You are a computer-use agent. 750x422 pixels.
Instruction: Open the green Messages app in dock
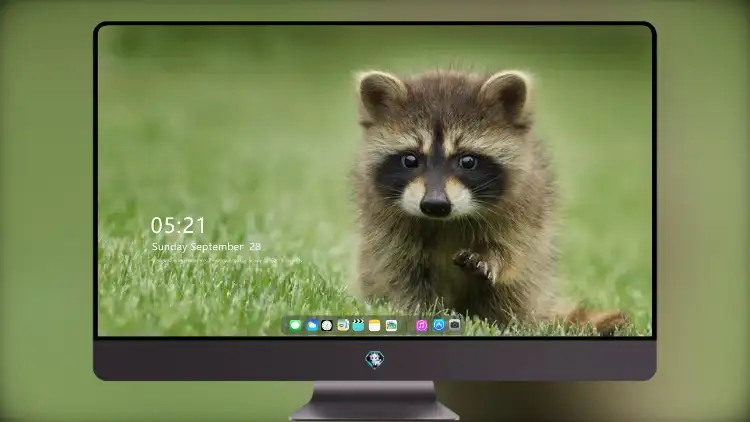click(x=295, y=325)
